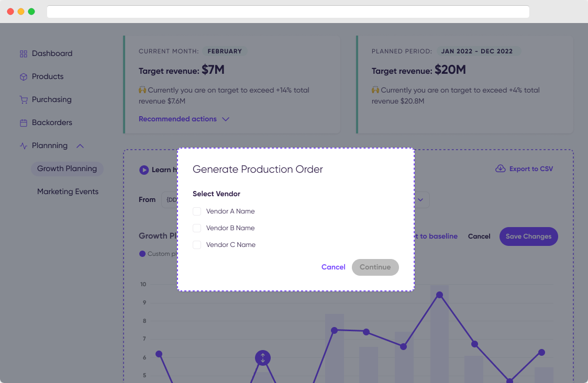Check the Vendor C Name checkbox
The image size is (588, 383).
(197, 245)
